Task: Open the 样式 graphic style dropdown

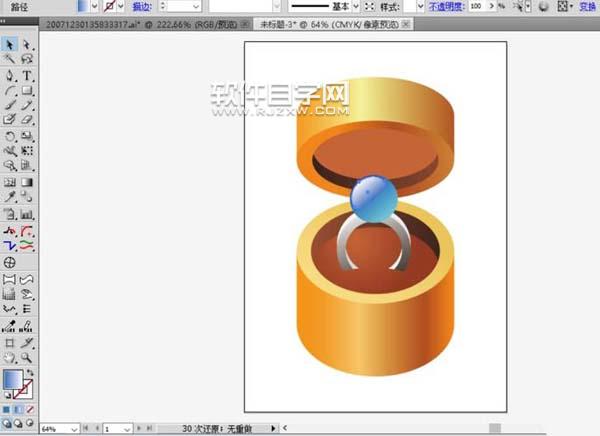Action: point(421,6)
